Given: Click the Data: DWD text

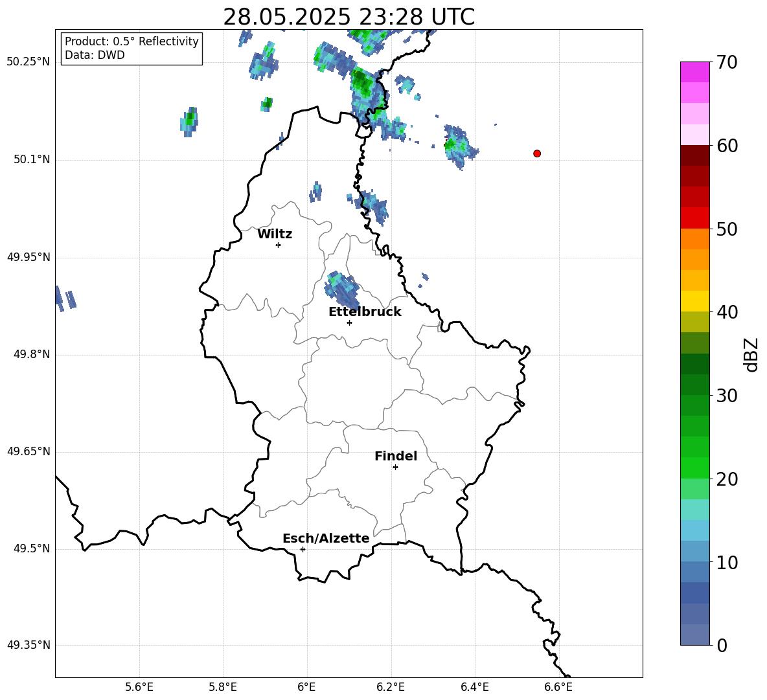Looking at the screenshot, I should coord(95,55).
